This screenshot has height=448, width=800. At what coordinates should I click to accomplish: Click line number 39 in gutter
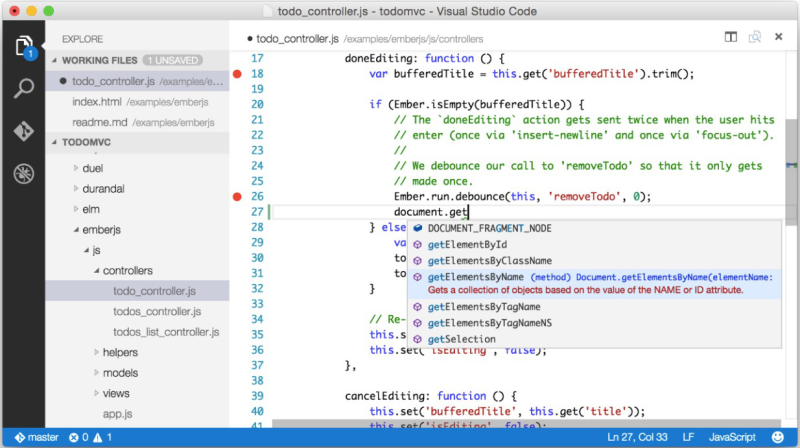pyautogui.click(x=257, y=396)
